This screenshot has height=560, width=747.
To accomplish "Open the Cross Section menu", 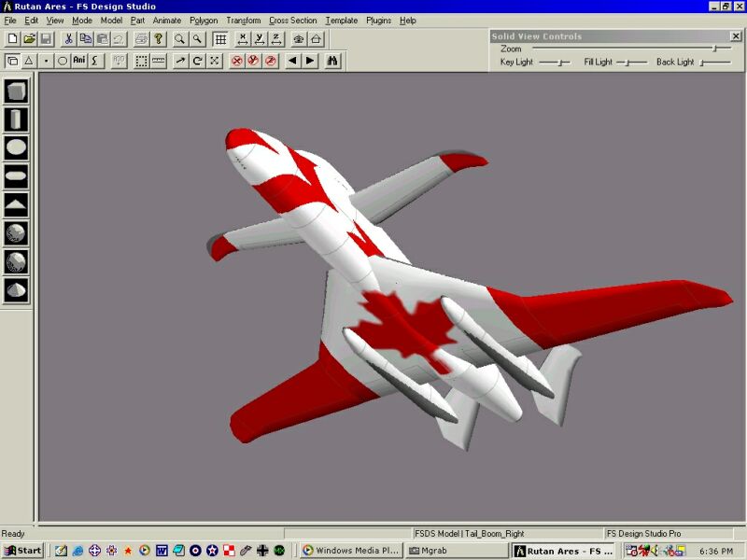I will click(292, 21).
